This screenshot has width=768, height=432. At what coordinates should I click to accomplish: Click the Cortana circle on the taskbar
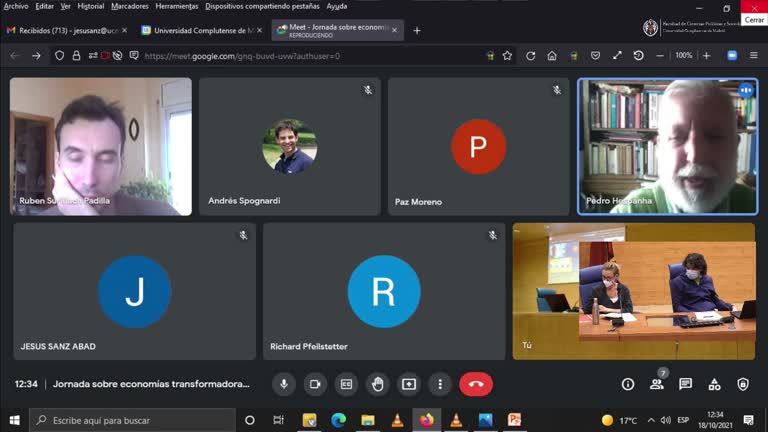[250, 420]
